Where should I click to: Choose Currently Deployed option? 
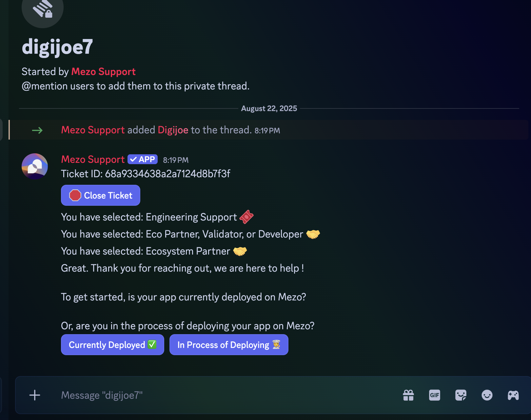(112, 345)
